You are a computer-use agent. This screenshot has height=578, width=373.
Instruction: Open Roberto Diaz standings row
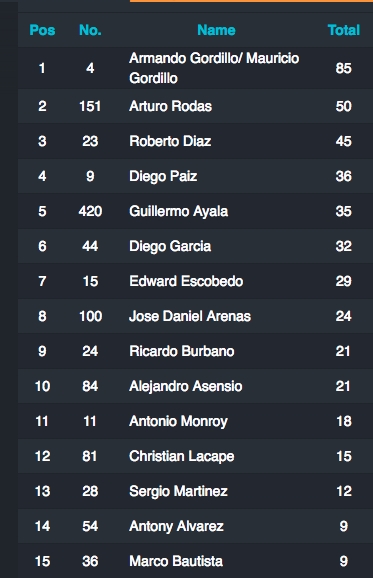pos(195,141)
